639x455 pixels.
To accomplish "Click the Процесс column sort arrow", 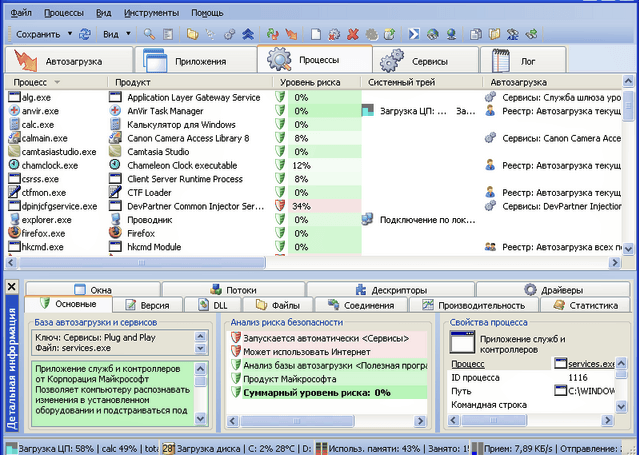I will 57,82.
